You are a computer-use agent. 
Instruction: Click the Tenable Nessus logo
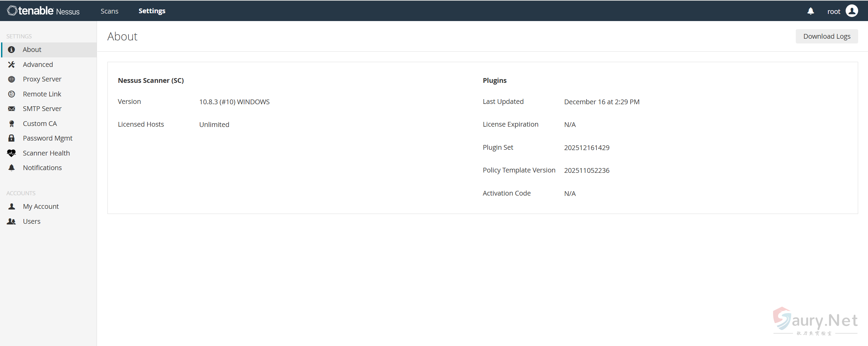click(43, 11)
